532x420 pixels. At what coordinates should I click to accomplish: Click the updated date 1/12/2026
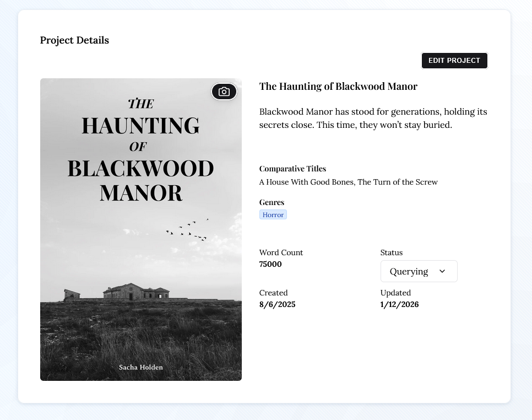(399, 304)
